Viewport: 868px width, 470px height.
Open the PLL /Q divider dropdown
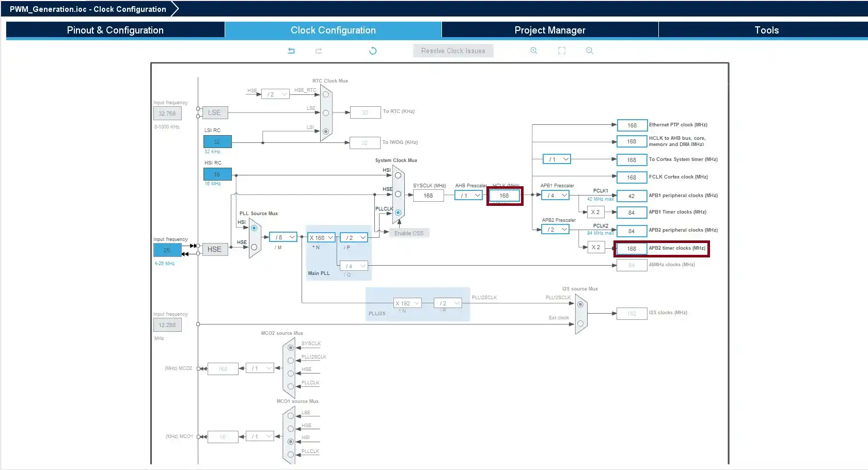(354, 266)
